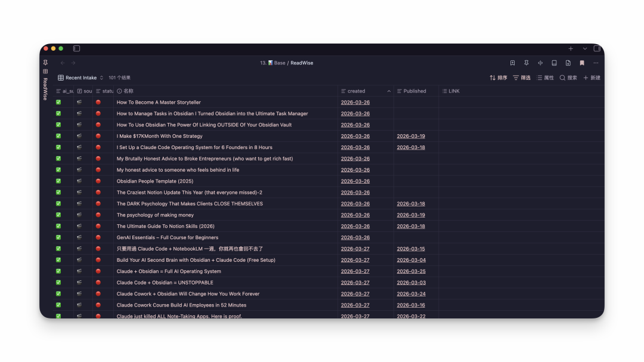Click the 新建 new item button
Image resolution: width=644 pixels, height=362 pixels.
click(x=592, y=78)
